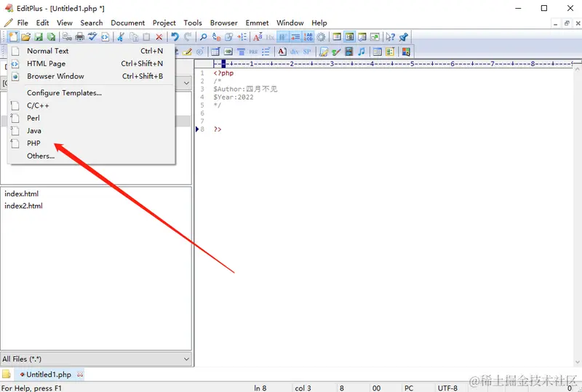Open the color picker palette icon
Screen dimensions: 582x392
(x=406, y=52)
